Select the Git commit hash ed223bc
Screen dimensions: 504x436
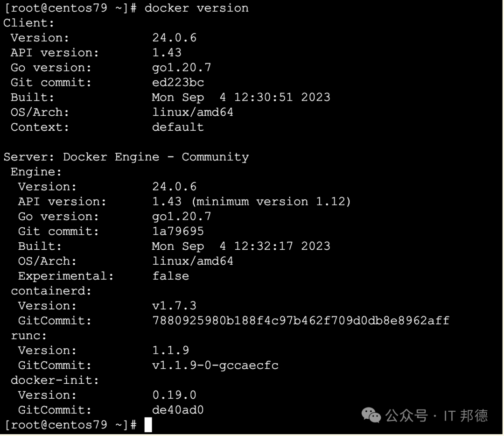tap(178, 82)
